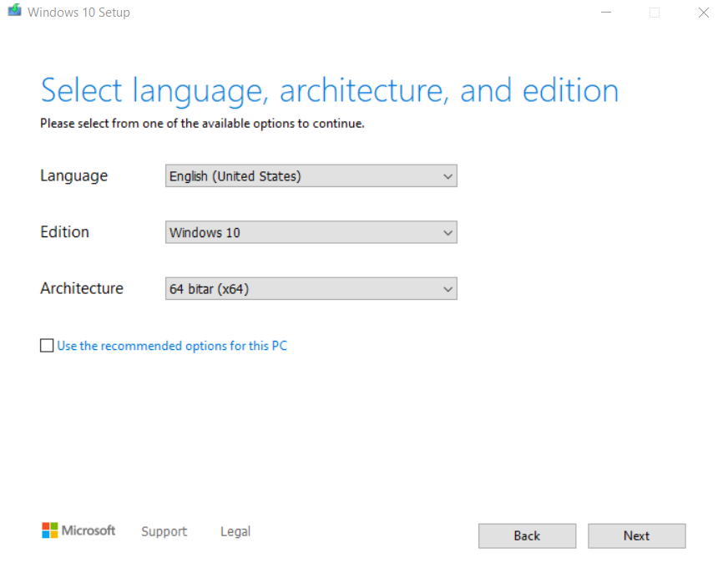Expand the Architecture dropdown arrow
728x573 pixels.
click(447, 289)
